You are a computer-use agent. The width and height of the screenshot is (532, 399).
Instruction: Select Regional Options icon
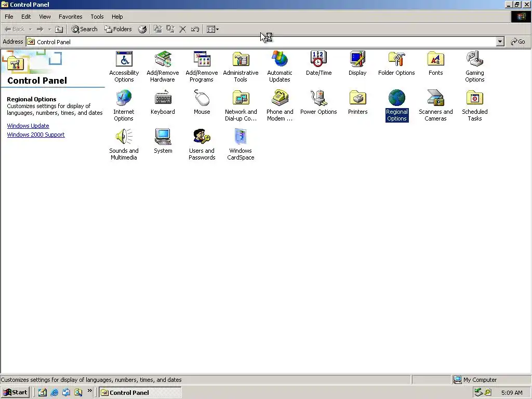(x=396, y=105)
